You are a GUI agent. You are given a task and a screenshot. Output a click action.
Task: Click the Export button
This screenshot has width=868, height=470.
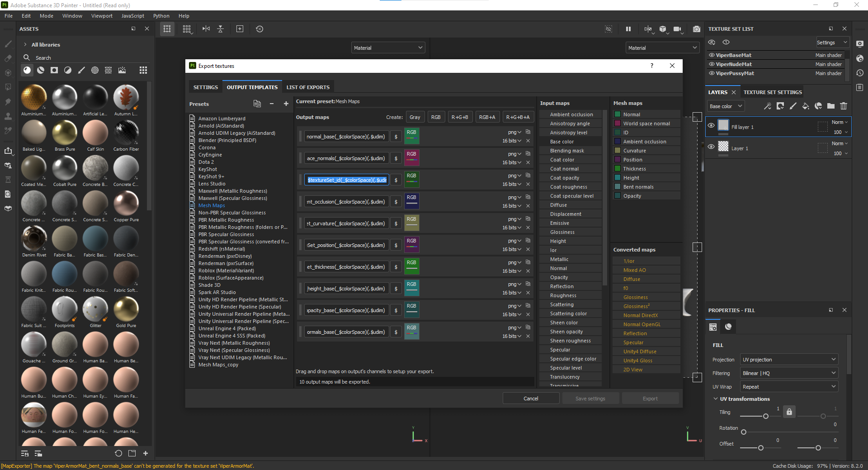point(650,398)
